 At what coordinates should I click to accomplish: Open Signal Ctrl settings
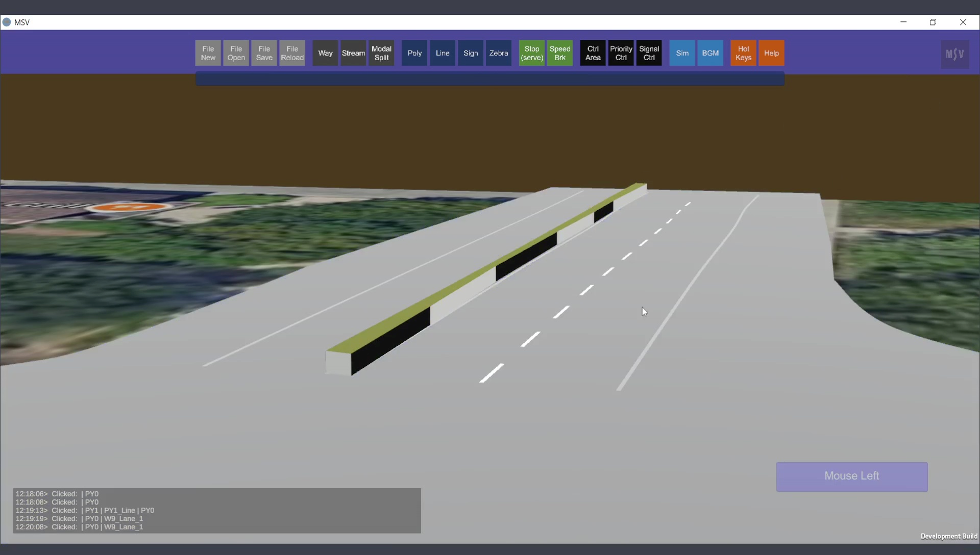[x=649, y=53]
